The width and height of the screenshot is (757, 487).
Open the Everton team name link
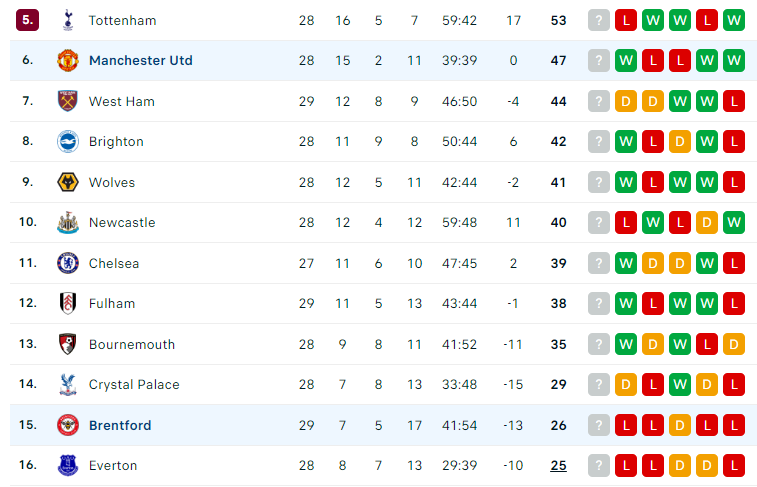pyautogui.click(x=113, y=466)
